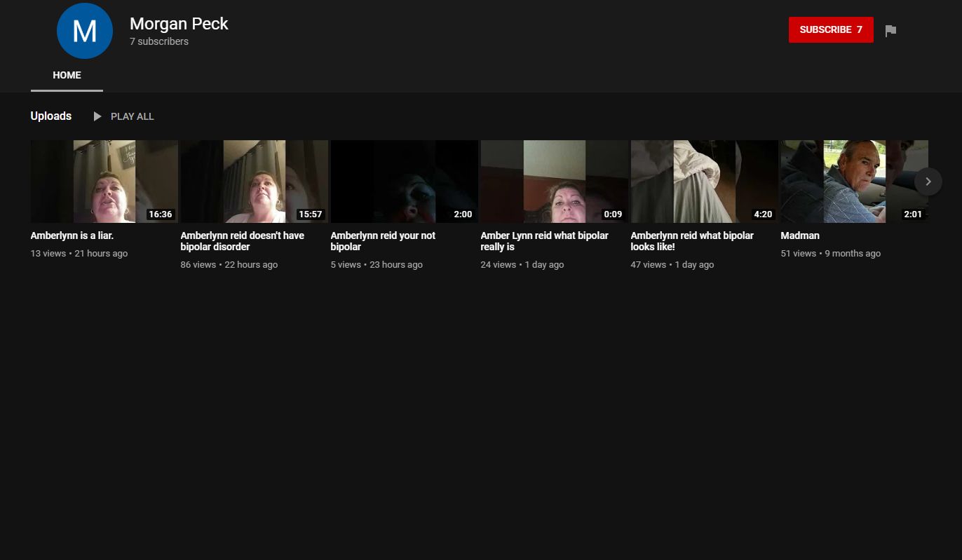Click title 'Amberlynn reid your not bipolar'

383,241
